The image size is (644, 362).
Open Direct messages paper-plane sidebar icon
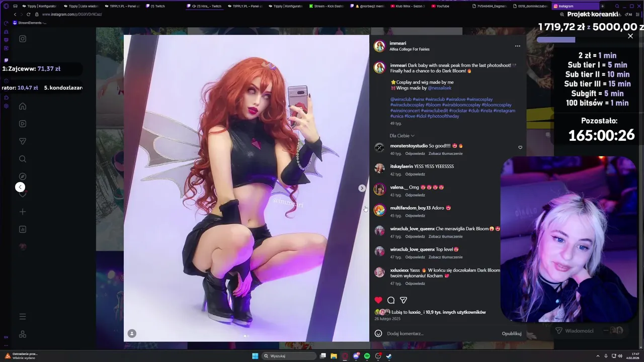[23, 141]
